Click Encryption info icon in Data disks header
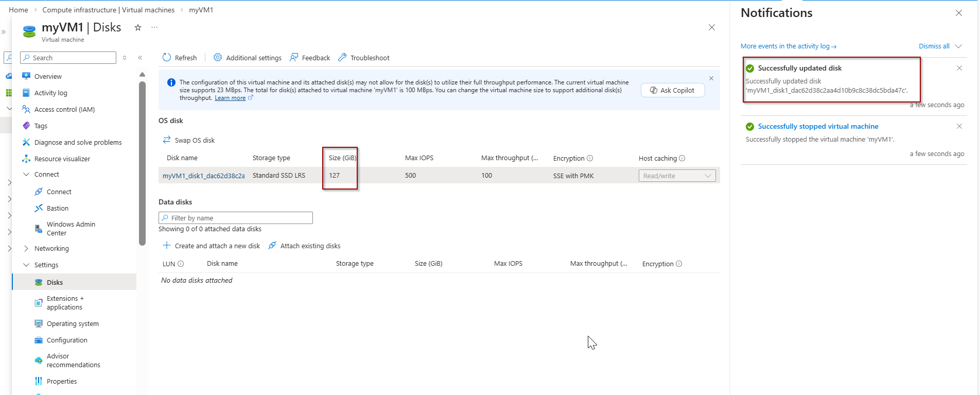Image resolution: width=980 pixels, height=395 pixels. 679,264
